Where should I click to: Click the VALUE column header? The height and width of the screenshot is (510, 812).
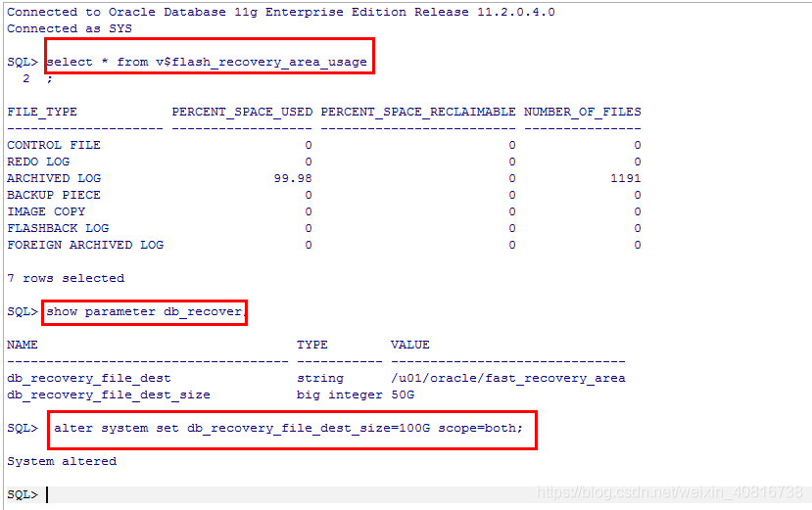click(x=410, y=345)
